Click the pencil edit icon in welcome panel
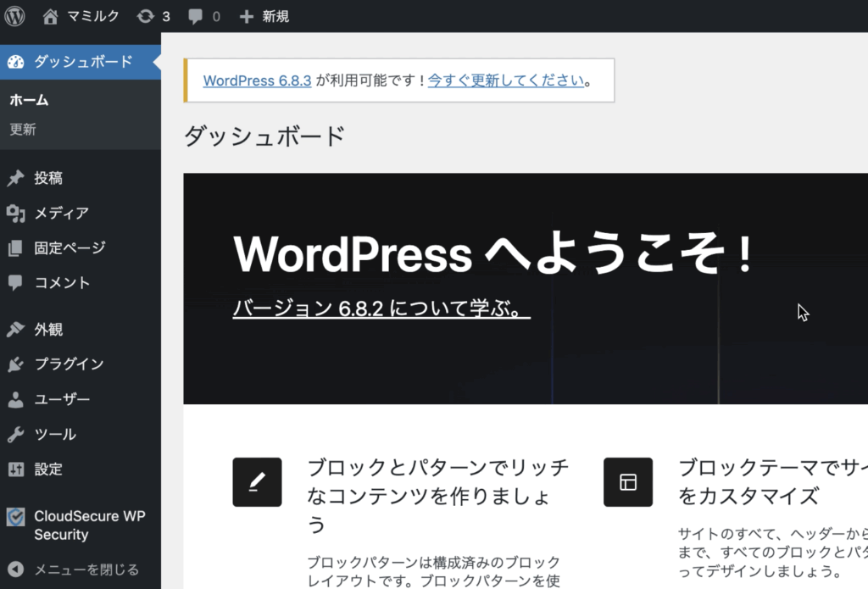 tap(257, 482)
